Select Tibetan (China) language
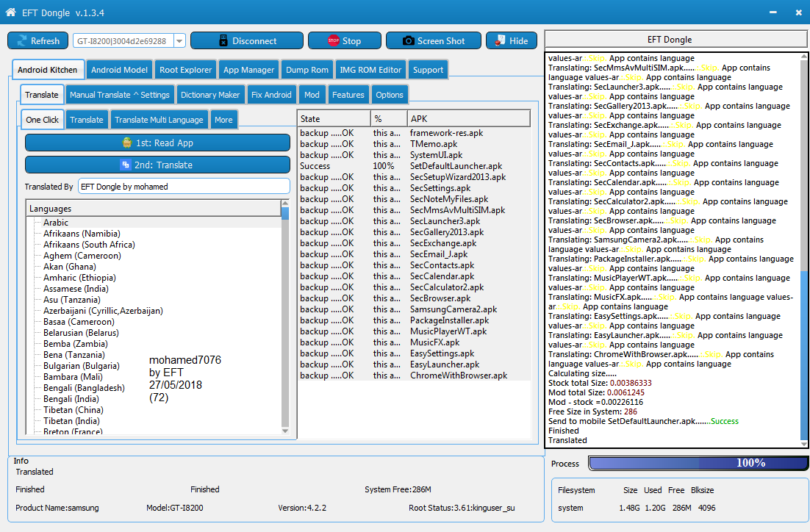Viewport: 810px width, 532px height. (74, 410)
